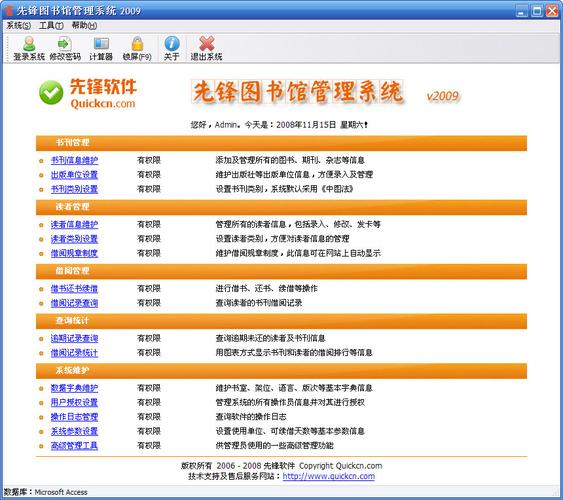This screenshot has width=563, height=500.
Task: Open 数据字典维护 link
Action: pos(74,388)
